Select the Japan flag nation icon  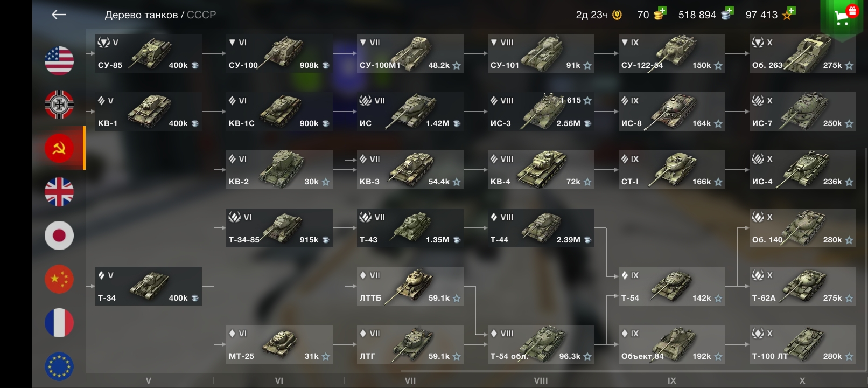(x=59, y=235)
